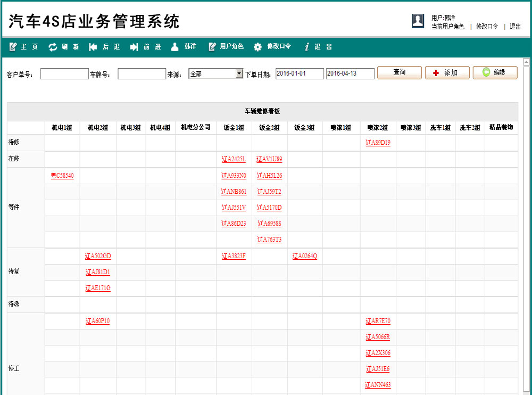
Task: Click the license plate number input field
Action: [x=142, y=74]
